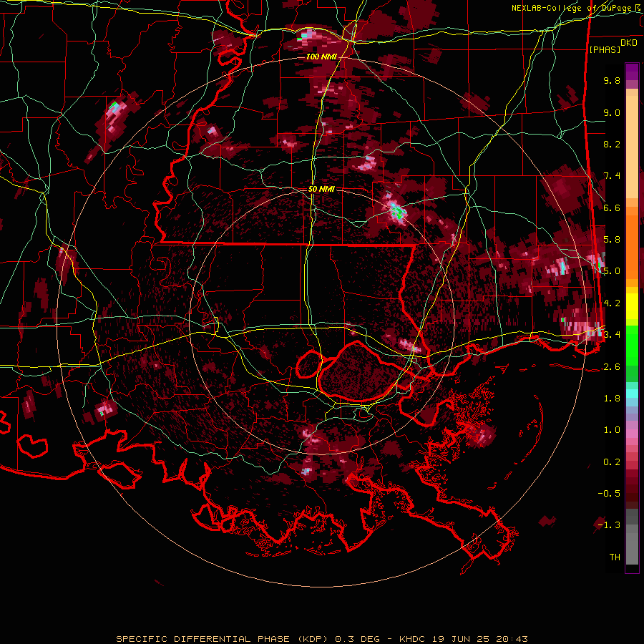
Task: Pick the cyan color bar segment
Action: pyautogui.click(x=632, y=394)
